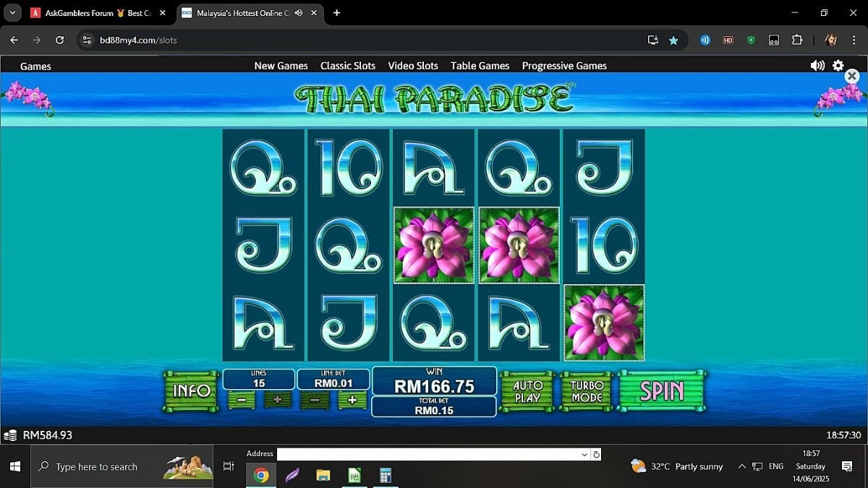Reload the current page
This screenshot has width=868, height=488.
[x=60, y=40]
